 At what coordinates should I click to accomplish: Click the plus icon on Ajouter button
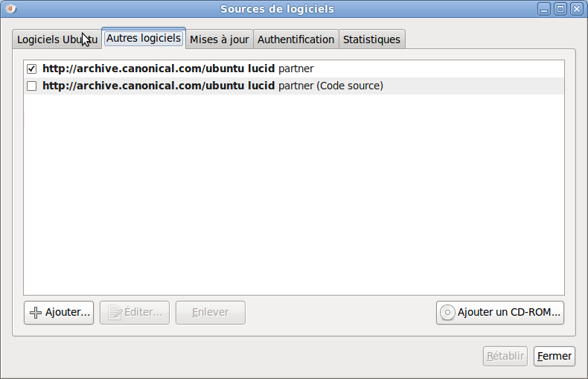tap(36, 313)
